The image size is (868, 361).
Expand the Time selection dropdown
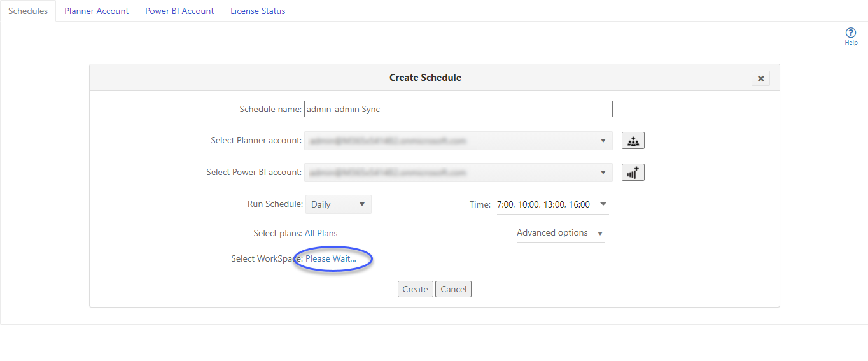click(552, 204)
